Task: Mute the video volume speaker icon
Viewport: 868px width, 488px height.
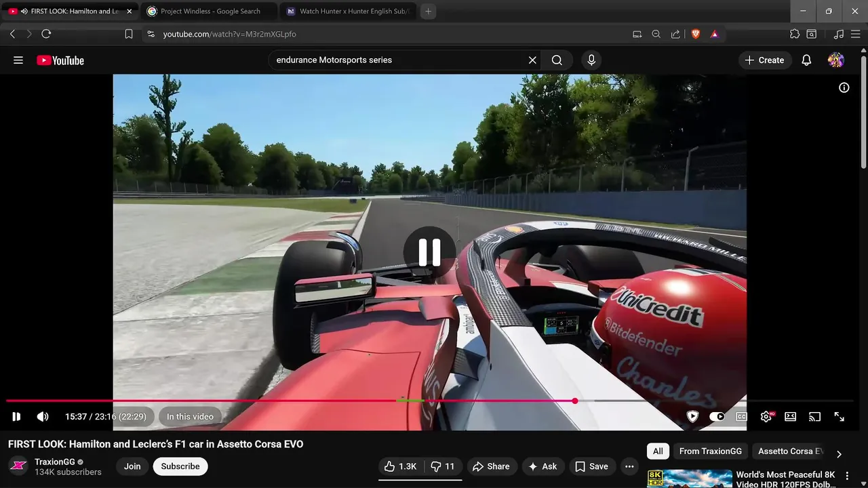Action: 43,417
